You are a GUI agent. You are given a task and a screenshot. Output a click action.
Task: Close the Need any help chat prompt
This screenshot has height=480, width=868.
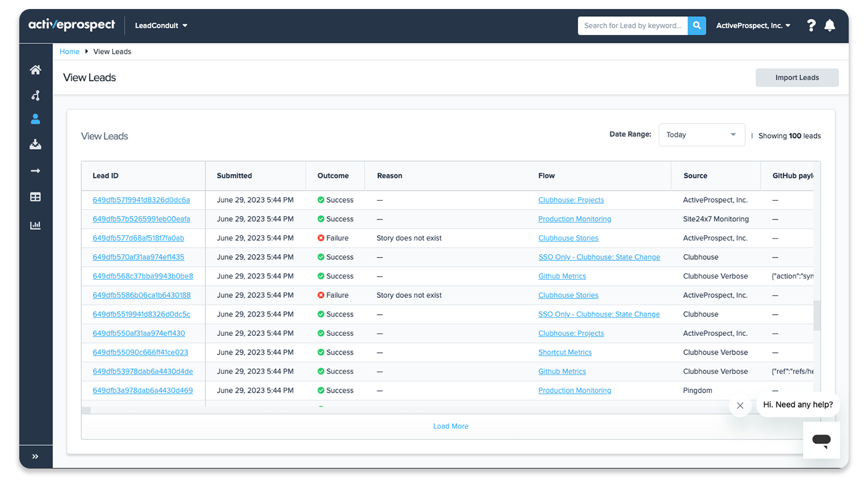pyautogui.click(x=740, y=406)
